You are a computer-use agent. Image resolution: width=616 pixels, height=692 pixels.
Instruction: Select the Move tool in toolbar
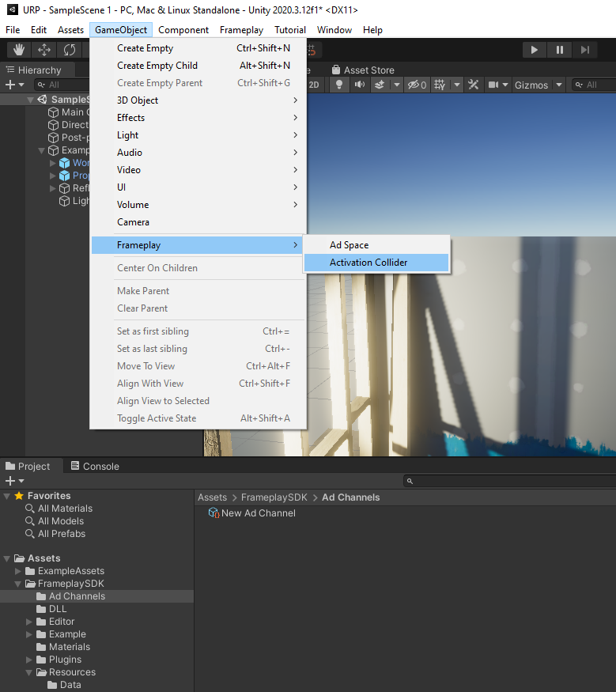(x=44, y=49)
